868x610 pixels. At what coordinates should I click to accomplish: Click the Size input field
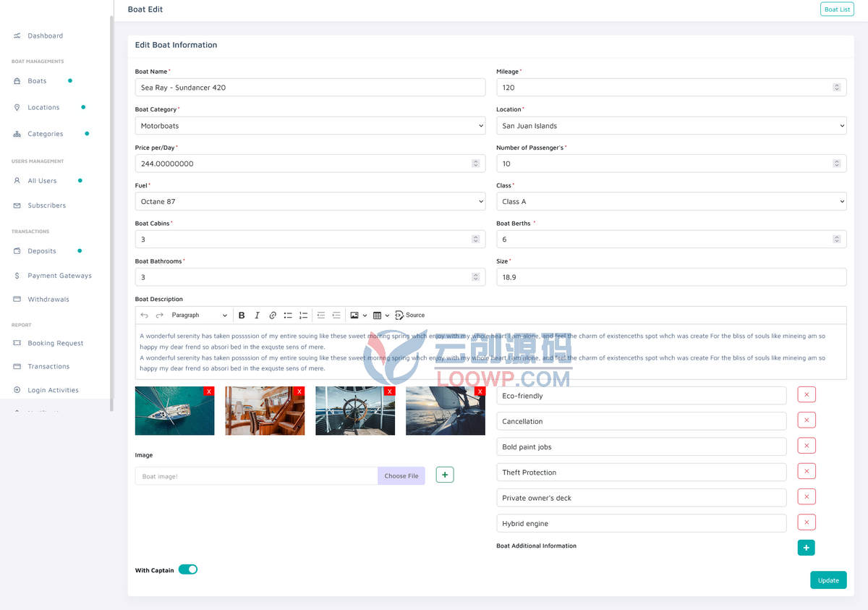pos(671,277)
